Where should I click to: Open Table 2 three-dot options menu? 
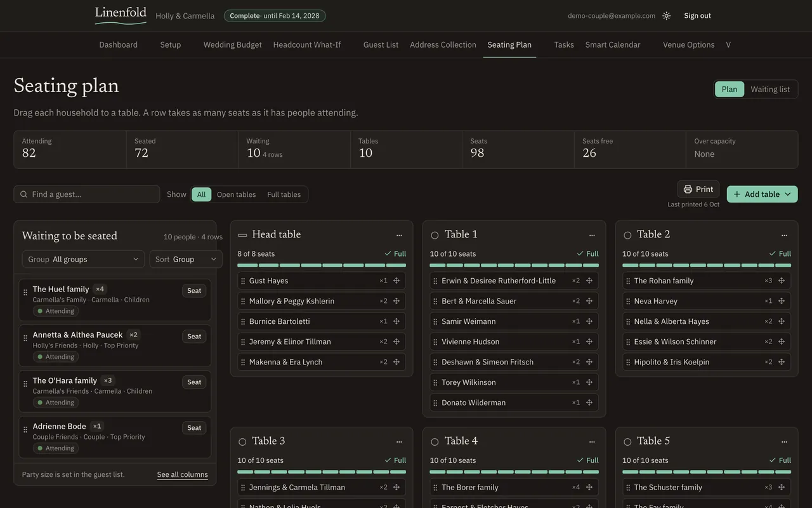[x=784, y=235]
